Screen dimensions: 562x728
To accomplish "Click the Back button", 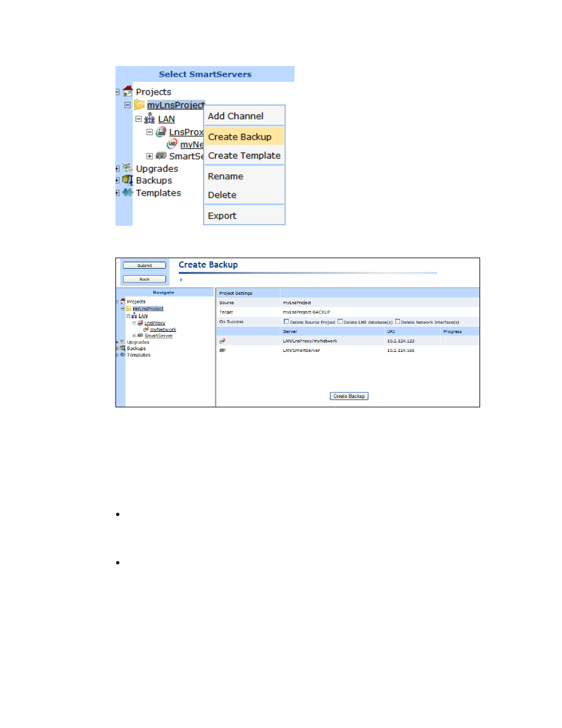I will click(144, 279).
